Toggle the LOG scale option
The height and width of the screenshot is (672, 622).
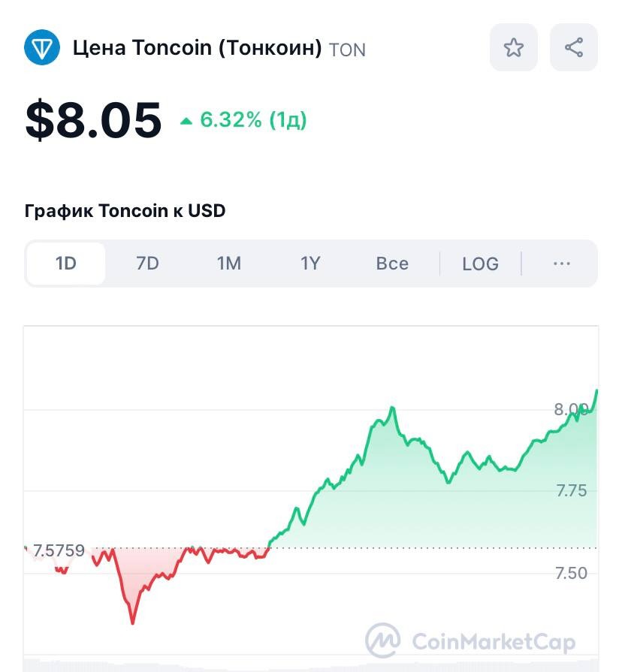[x=480, y=264]
